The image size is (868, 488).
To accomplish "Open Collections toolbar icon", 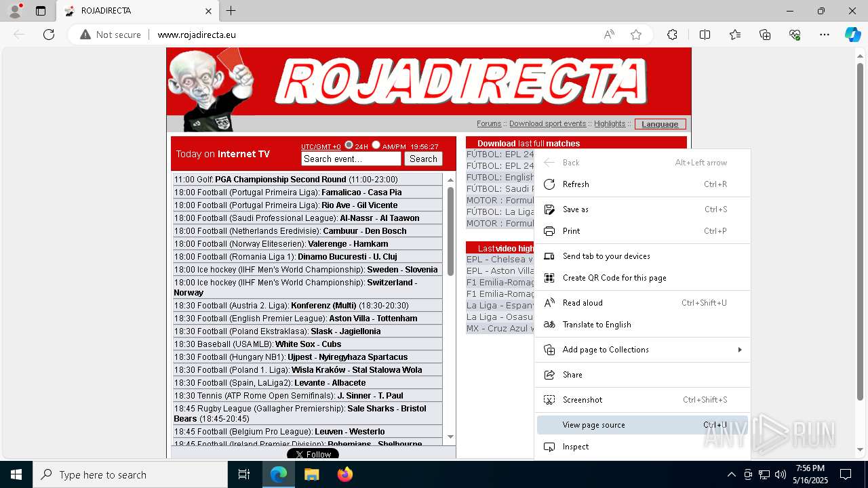I will click(x=765, y=35).
